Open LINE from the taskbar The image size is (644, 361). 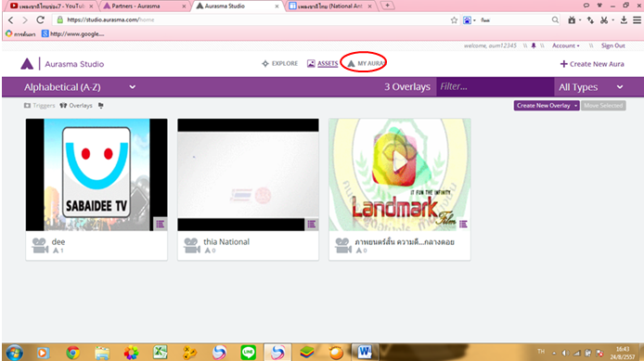point(248,353)
